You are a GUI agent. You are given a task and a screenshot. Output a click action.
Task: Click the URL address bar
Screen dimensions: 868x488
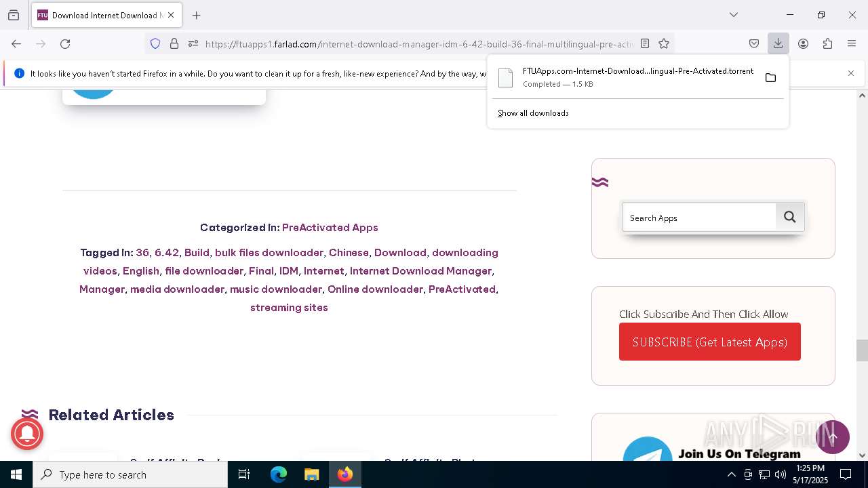(419, 44)
